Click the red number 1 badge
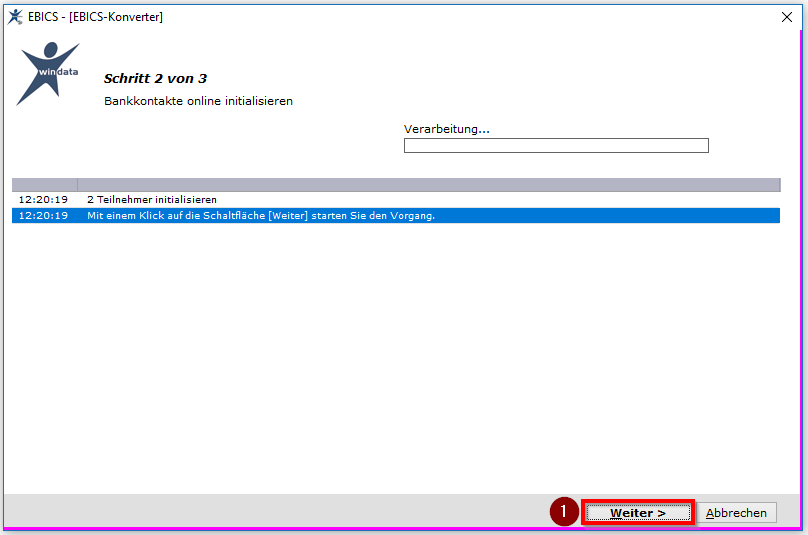Screen dimensions: 808x535 pos(564,511)
